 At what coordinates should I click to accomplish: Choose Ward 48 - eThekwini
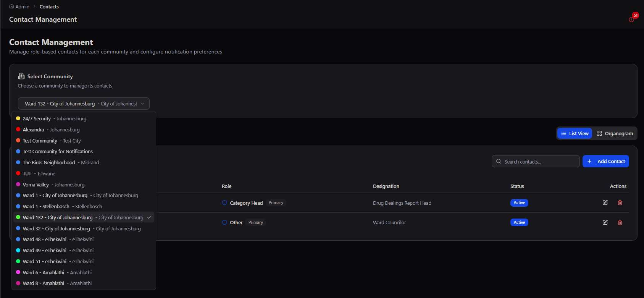click(84, 240)
